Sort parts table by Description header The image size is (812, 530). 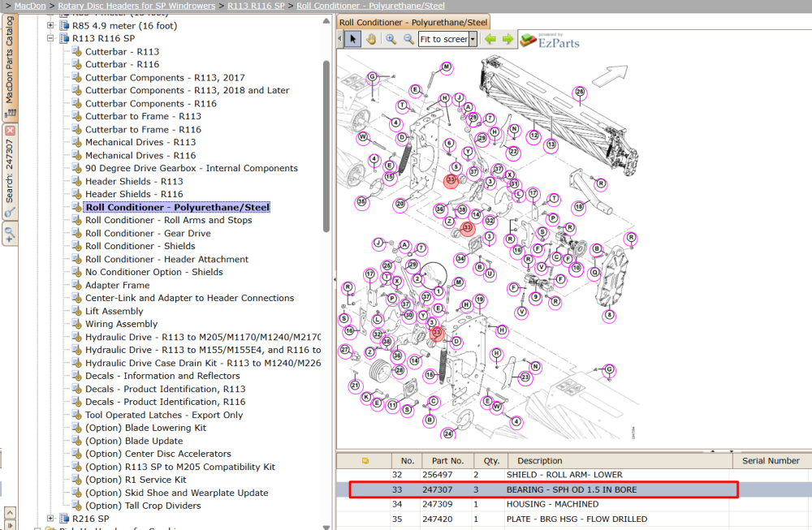pyautogui.click(x=620, y=461)
